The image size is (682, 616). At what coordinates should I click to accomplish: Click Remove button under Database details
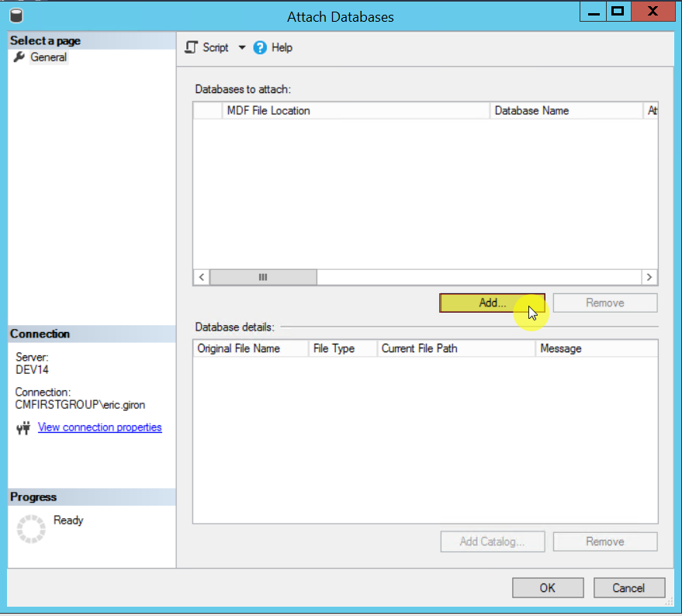pos(605,542)
